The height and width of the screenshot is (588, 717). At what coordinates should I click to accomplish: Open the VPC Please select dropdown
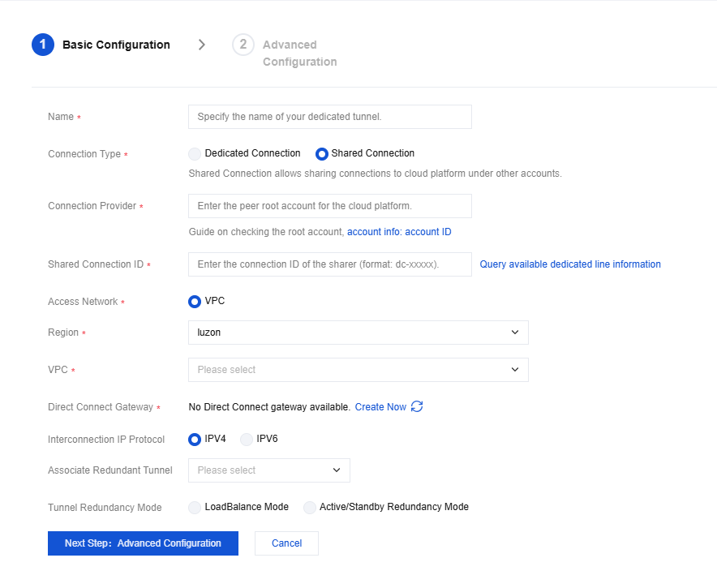[x=358, y=370]
